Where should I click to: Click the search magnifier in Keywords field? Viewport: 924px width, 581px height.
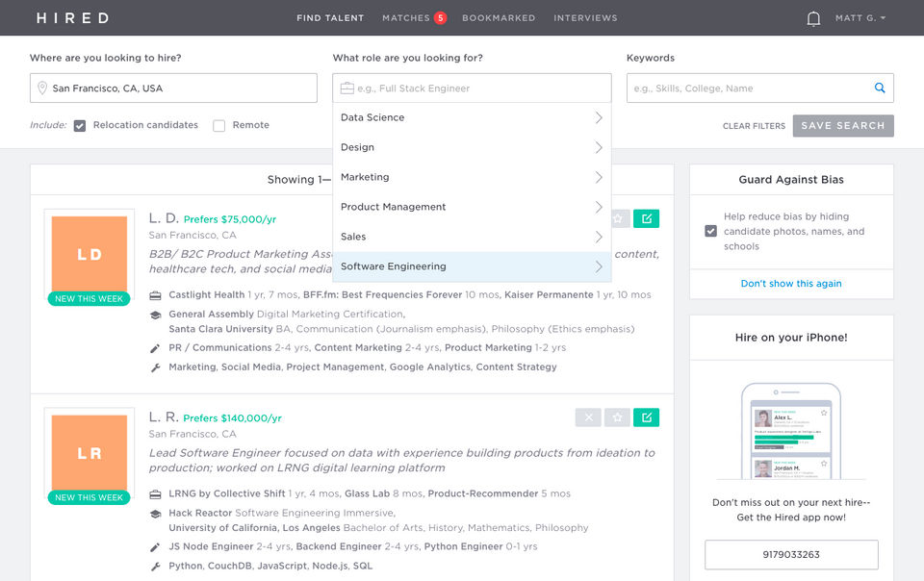[x=880, y=88]
